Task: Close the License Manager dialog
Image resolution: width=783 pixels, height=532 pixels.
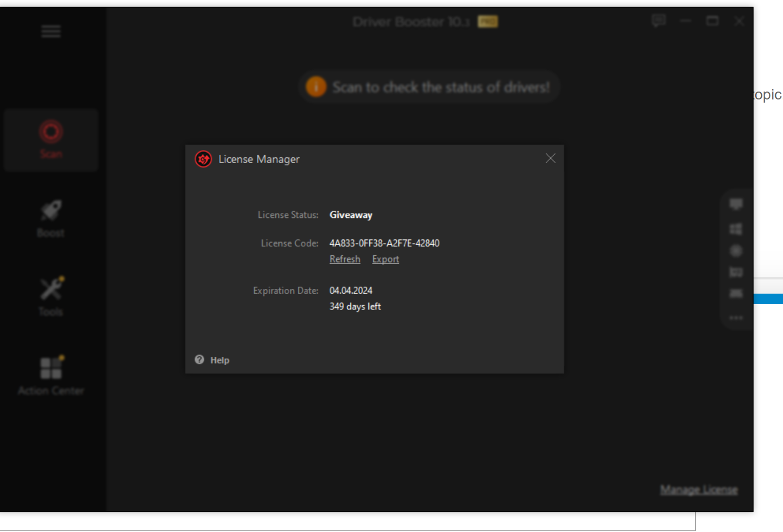Action: 550,158
